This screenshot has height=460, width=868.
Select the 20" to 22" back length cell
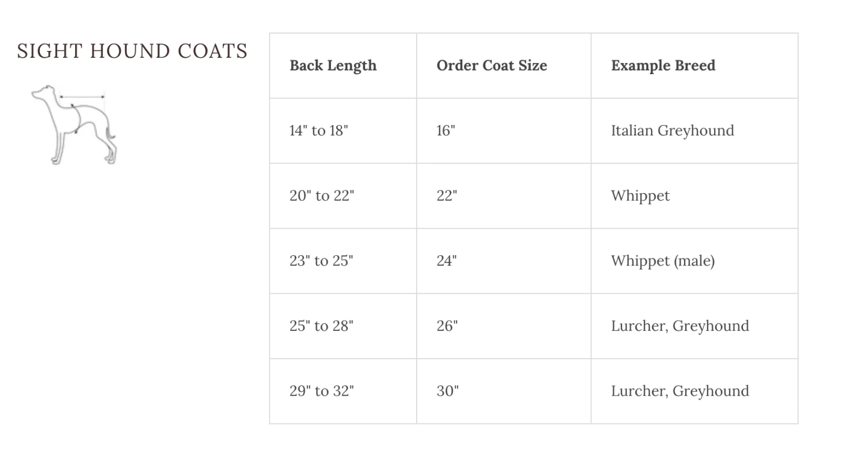pyautogui.click(x=321, y=196)
